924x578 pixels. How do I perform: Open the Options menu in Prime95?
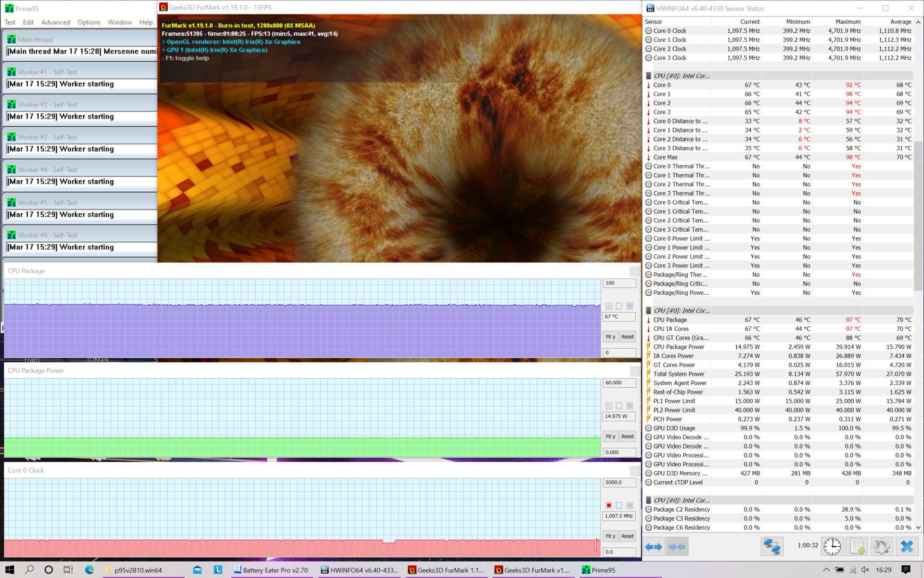(x=89, y=22)
